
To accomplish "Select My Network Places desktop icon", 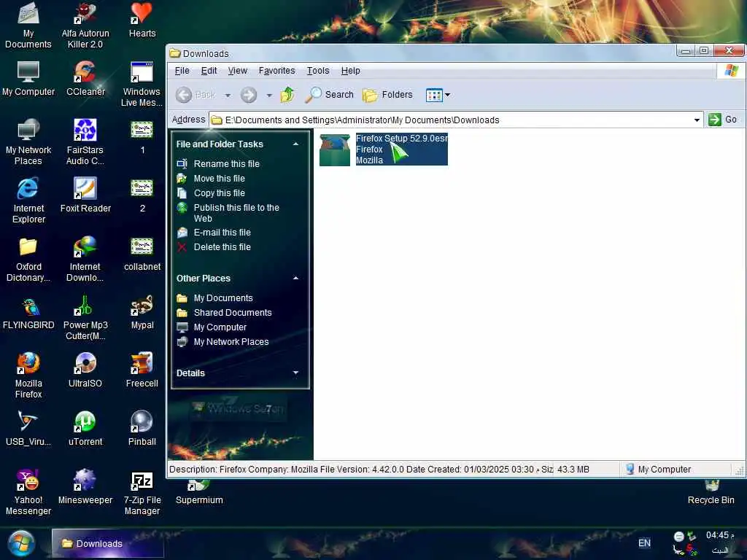I will (28, 142).
